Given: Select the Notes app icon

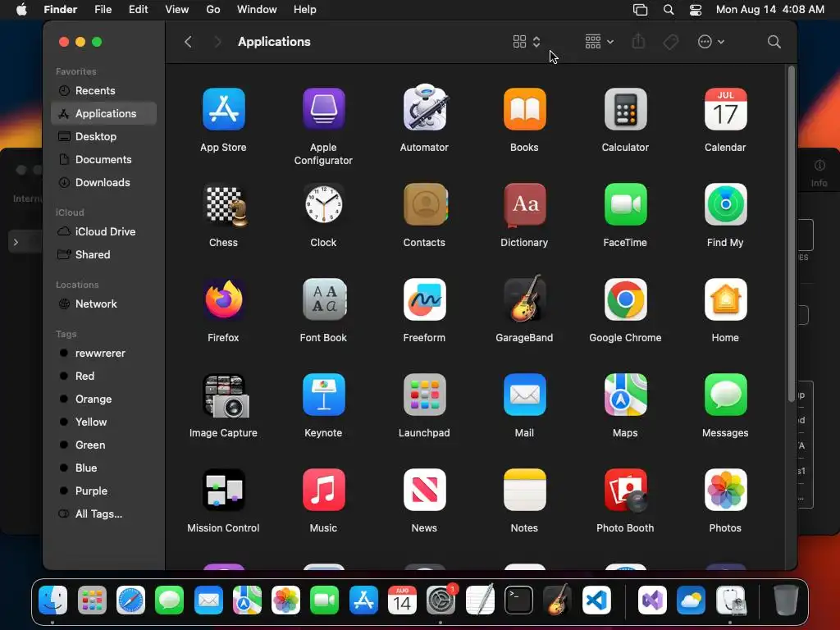Looking at the screenshot, I should click(x=524, y=490).
